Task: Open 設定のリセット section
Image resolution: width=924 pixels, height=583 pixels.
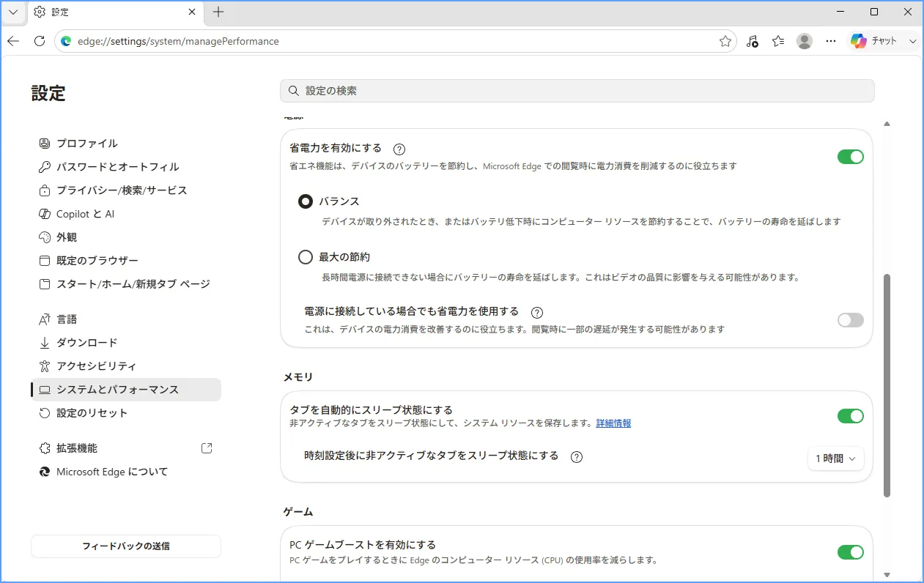Action: pos(126,413)
